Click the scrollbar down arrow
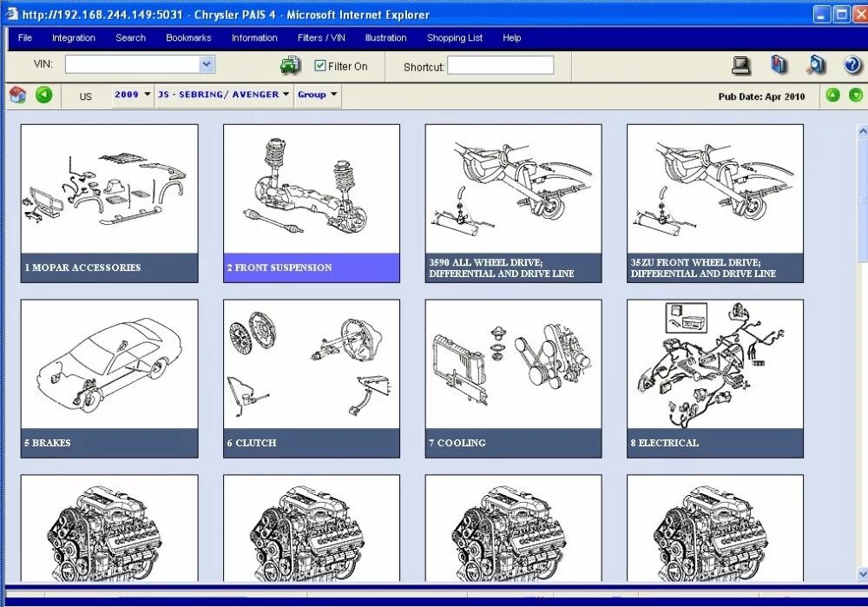 862,574
